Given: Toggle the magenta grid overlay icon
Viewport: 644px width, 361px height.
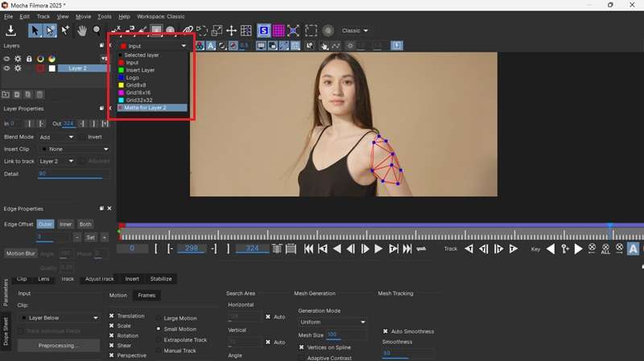Looking at the screenshot, I should pos(279,31).
